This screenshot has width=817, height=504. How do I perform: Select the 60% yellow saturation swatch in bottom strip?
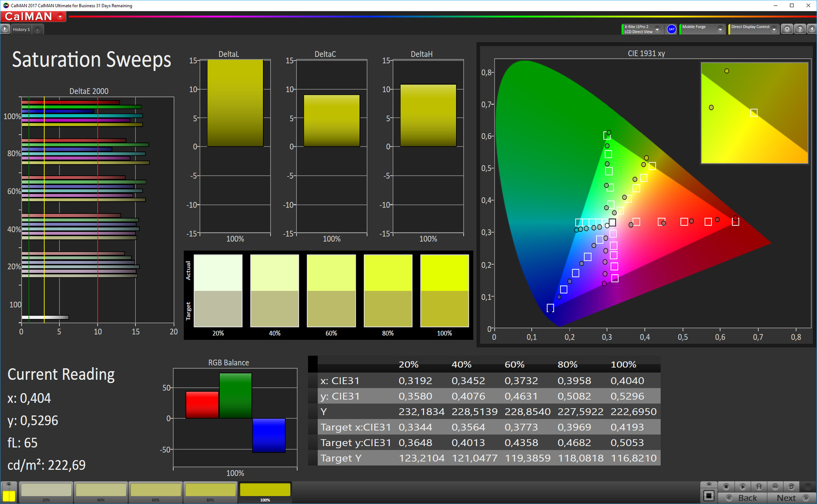pos(156,490)
